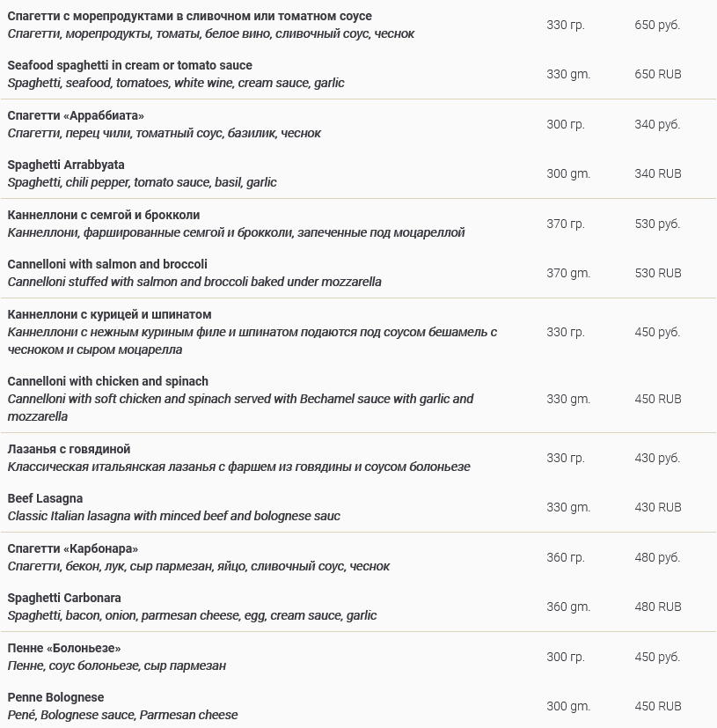Select the "Spaghetti Carbonara" title
This screenshot has width=717, height=728.
64,598
